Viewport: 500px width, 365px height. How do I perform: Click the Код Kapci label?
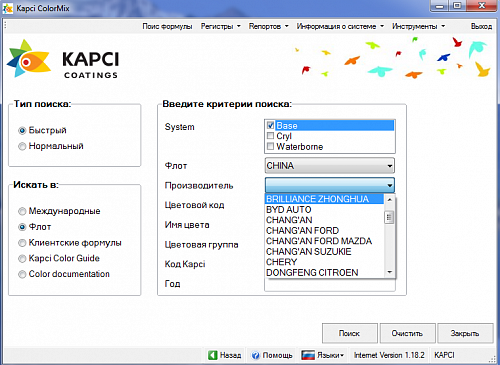(185, 264)
